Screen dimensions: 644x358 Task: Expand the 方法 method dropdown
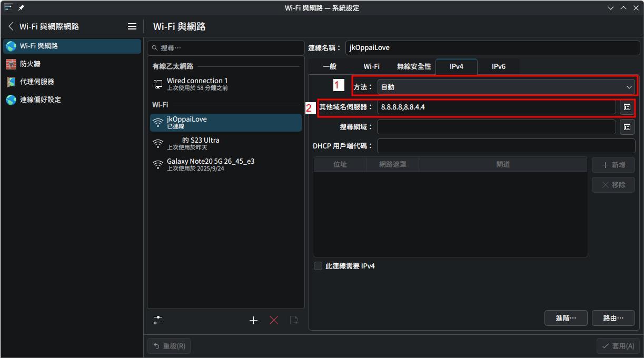(x=506, y=87)
